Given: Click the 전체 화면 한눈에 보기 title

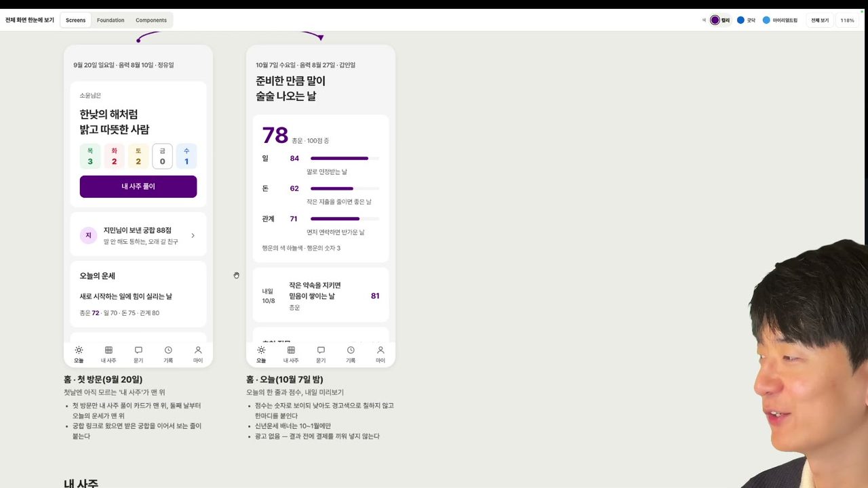Looking at the screenshot, I should 30,20.
